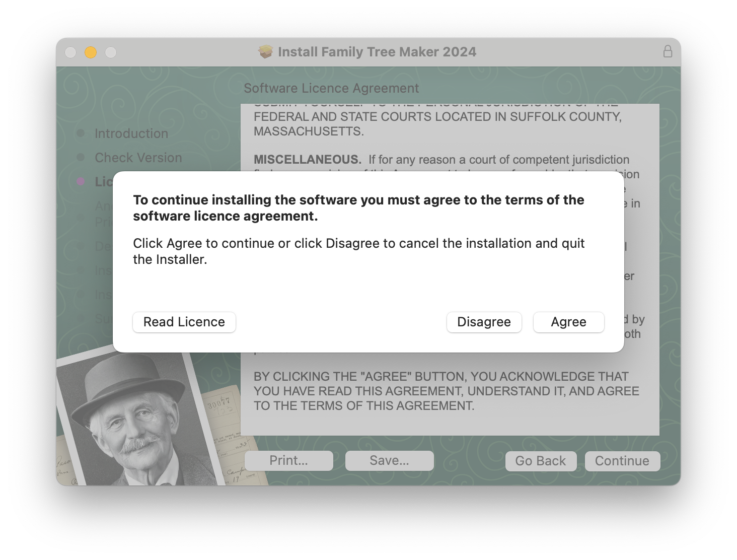Image resolution: width=737 pixels, height=560 pixels.
Task: Open the Read Licence button
Action: click(184, 322)
